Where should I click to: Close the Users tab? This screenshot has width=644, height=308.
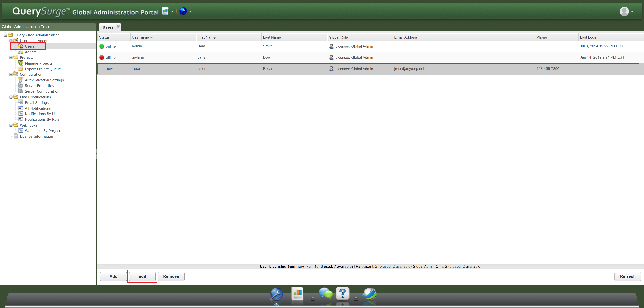[118, 26]
